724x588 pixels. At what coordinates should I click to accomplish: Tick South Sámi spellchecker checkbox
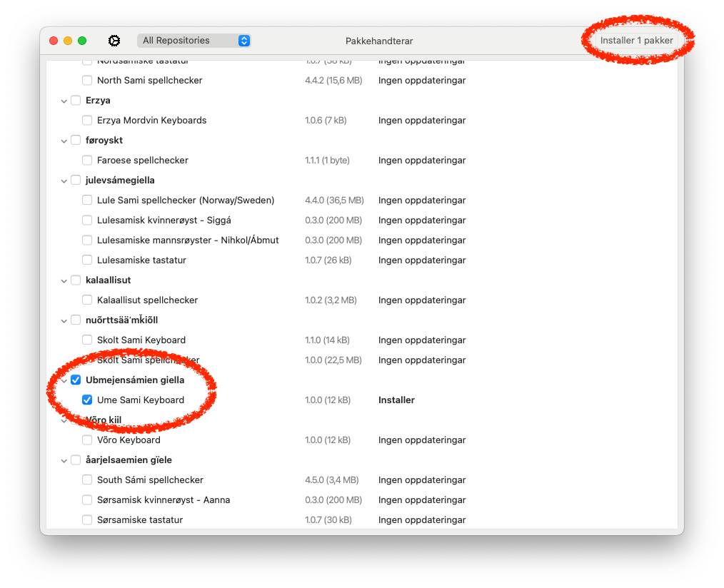(x=87, y=480)
